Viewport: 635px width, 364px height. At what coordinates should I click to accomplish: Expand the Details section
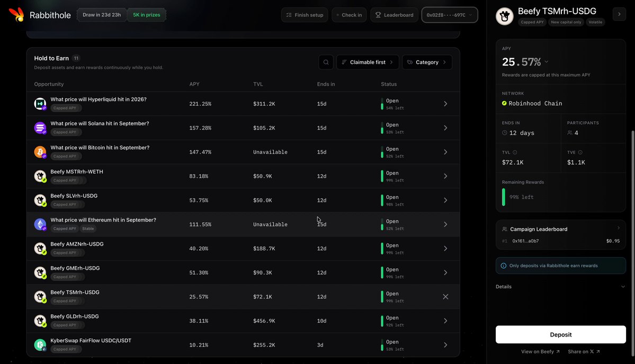point(560,287)
